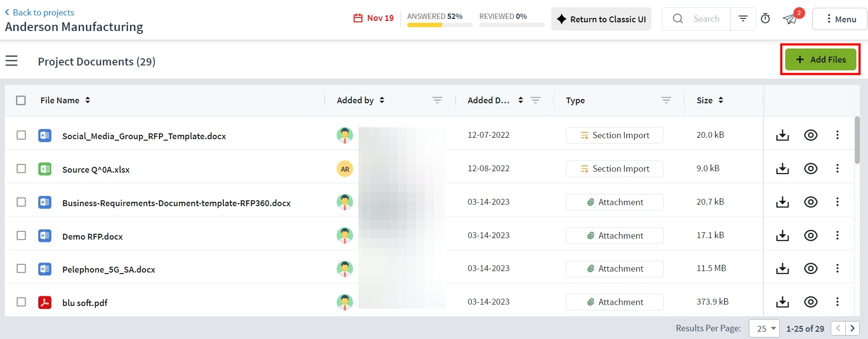Open Results Per Page dropdown

pyautogui.click(x=764, y=328)
